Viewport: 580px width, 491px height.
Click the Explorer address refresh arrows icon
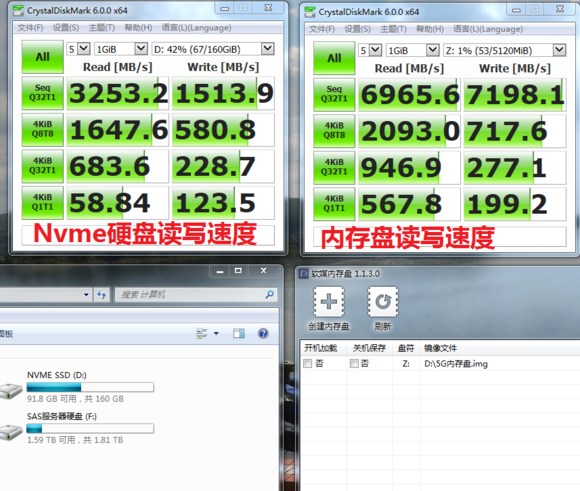(101, 295)
